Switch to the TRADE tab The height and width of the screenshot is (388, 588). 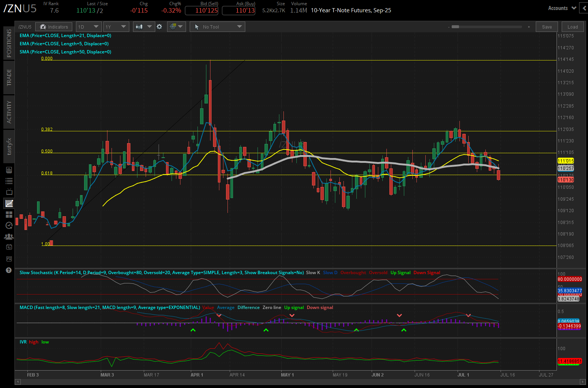click(x=9, y=78)
